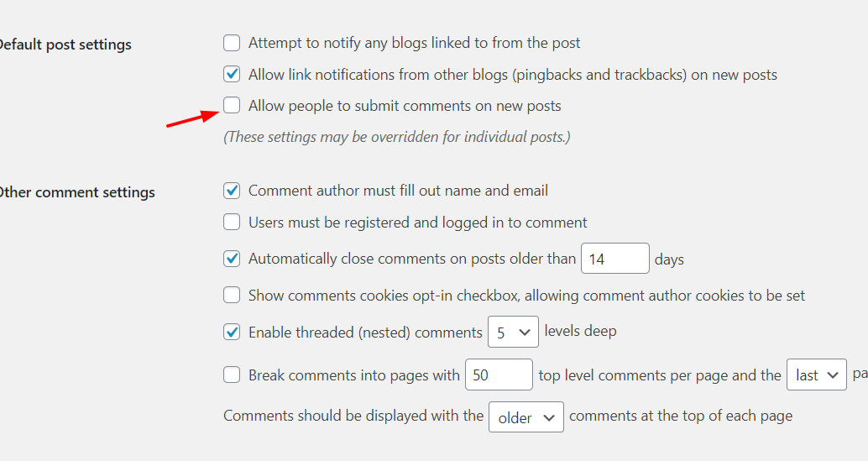868x461 pixels.
Task: Uncheck comment author must fill name and email
Action: pos(232,191)
